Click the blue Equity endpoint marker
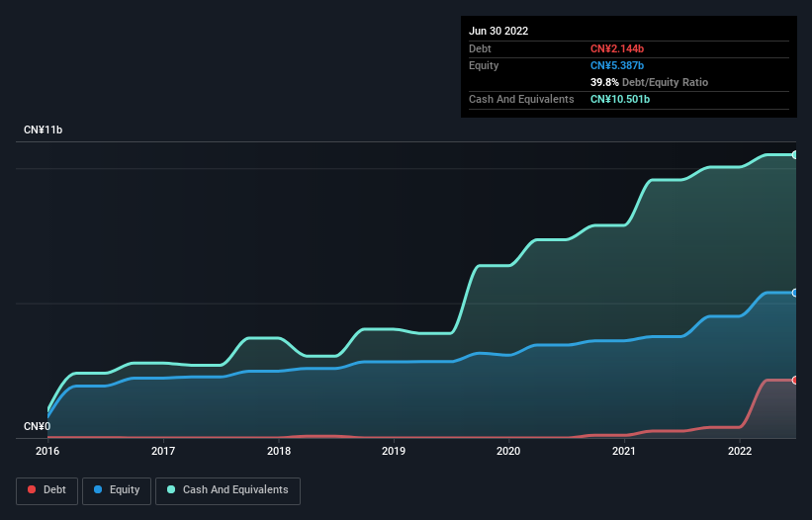This screenshot has height=520, width=812. pyautogui.click(x=795, y=293)
